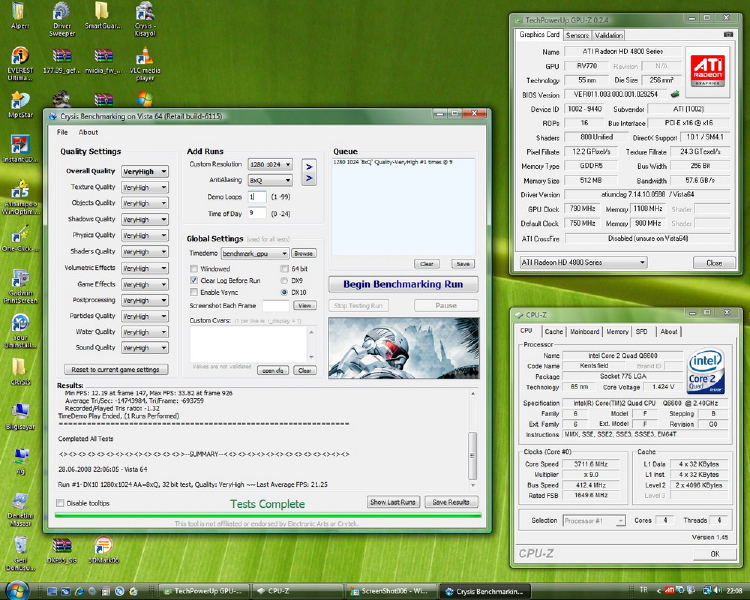750x600 pixels.
Task: Open the Denetim Masası desktop icon
Action: [x=20, y=510]
